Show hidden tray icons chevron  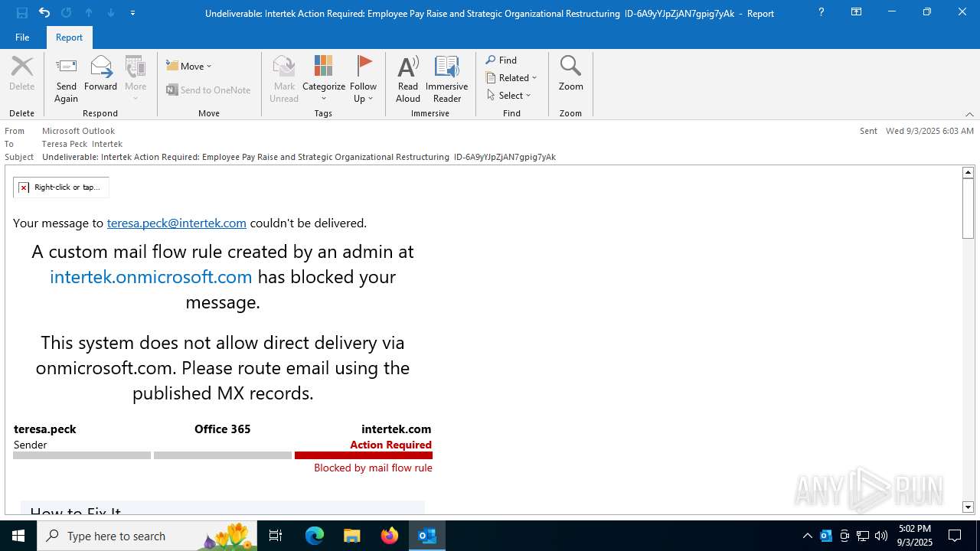[x=807, y=536]
